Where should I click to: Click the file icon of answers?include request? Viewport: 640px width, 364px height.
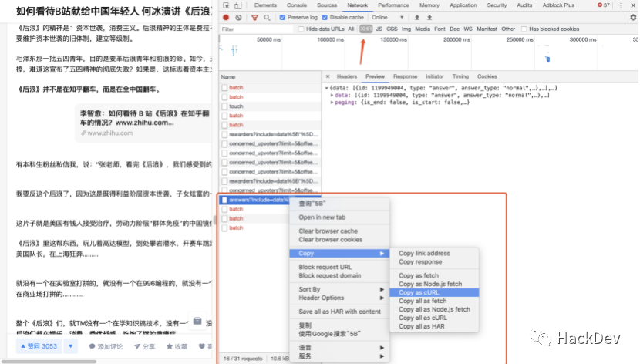[x=224, y=200]
